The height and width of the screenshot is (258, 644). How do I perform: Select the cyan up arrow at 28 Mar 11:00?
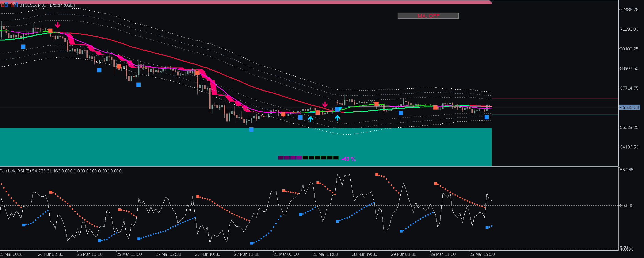point(337,118)
